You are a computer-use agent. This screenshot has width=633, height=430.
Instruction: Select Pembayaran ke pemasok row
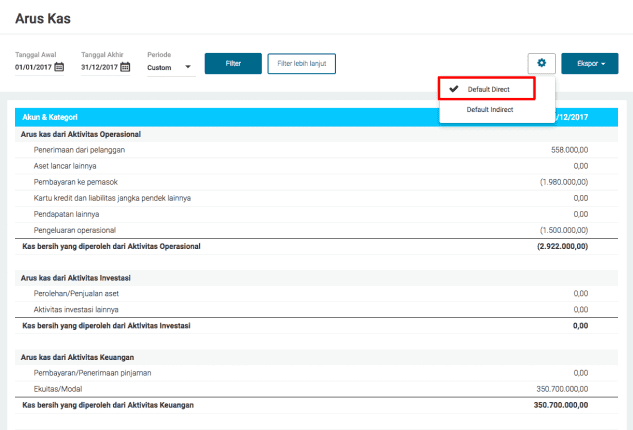click(x=316, y=182)
